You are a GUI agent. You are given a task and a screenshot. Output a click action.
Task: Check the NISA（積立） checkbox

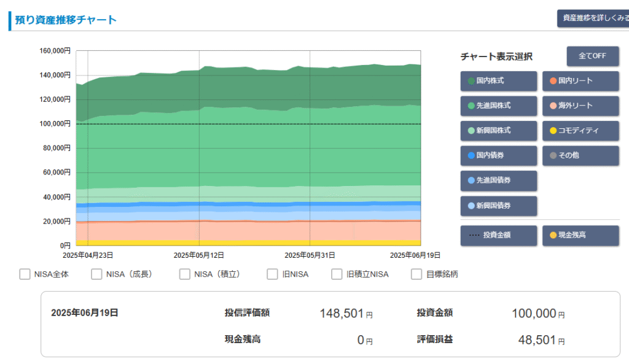[x=184, y=274]
